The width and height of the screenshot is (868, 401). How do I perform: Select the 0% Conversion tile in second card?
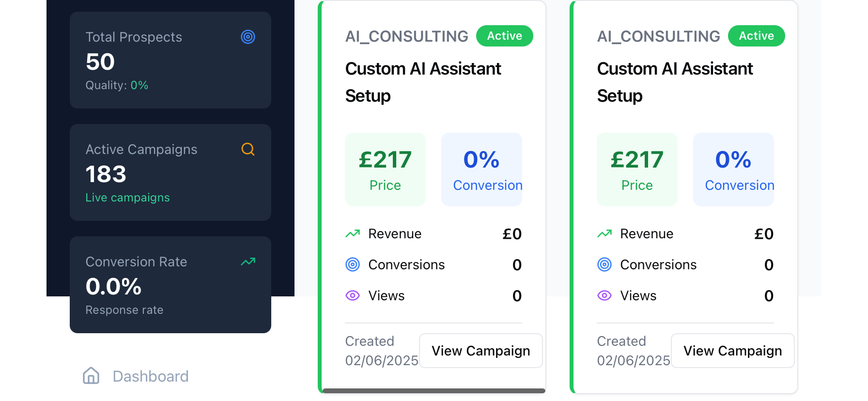733,170
